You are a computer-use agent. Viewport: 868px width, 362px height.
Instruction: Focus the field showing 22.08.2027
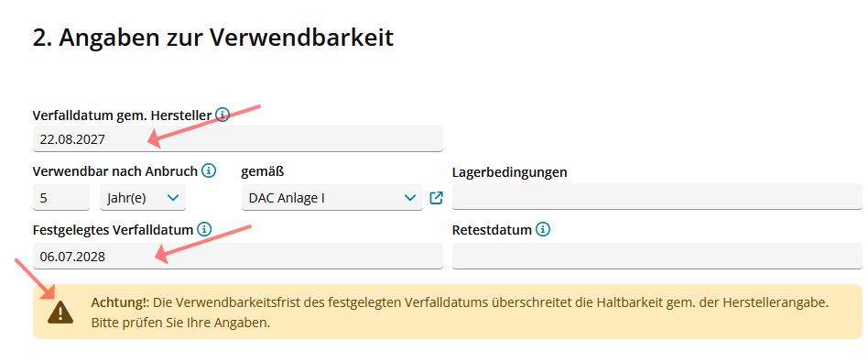pos(237,139)
